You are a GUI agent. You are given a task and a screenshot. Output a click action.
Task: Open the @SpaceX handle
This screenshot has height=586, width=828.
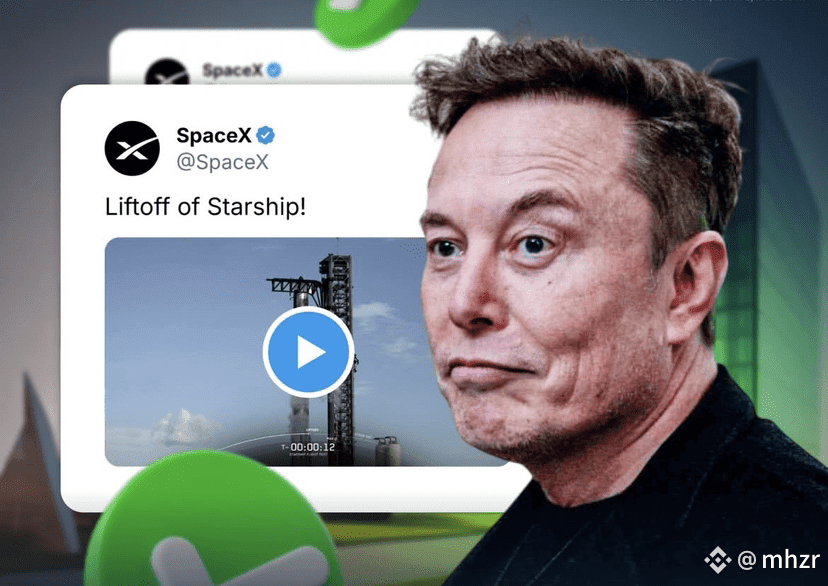tap(222, 162)
